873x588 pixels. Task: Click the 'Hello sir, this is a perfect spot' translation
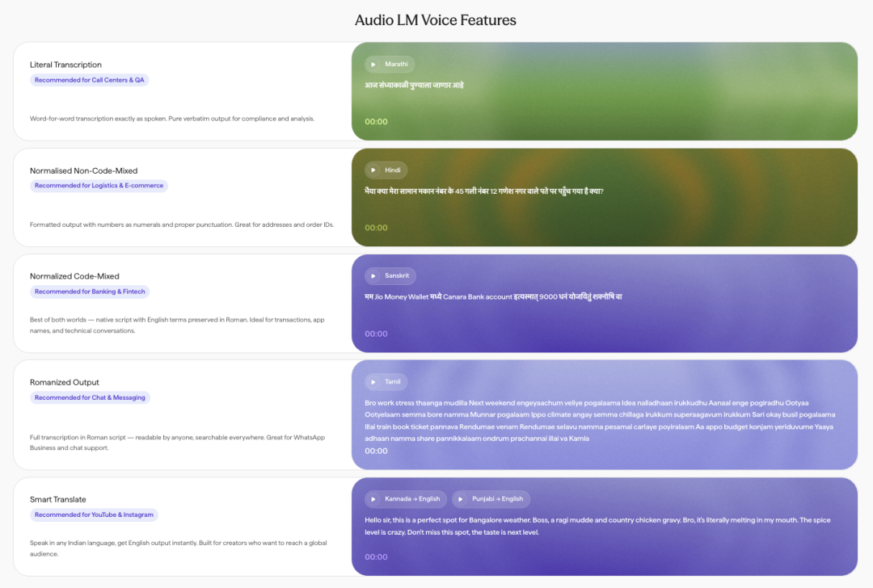597,527
